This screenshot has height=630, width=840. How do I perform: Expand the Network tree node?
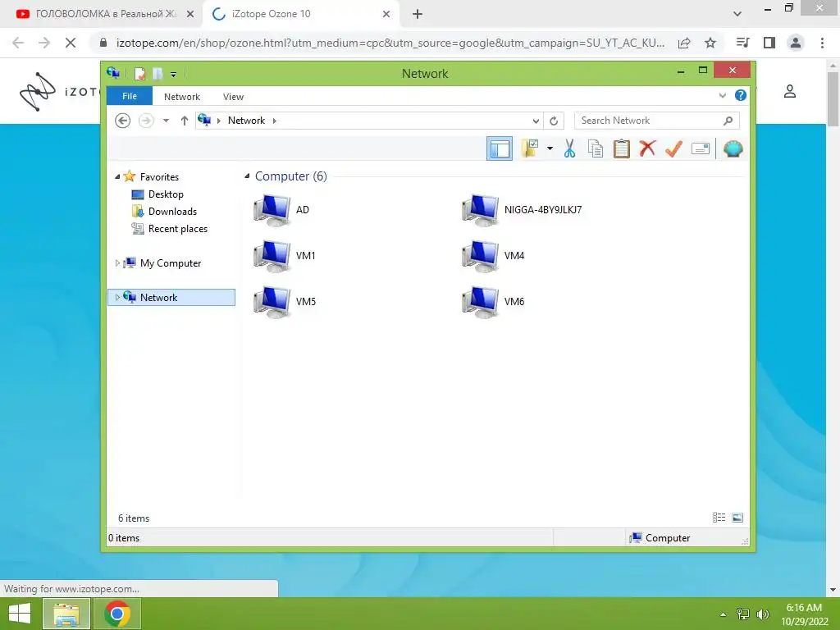(x=117, y=297)
